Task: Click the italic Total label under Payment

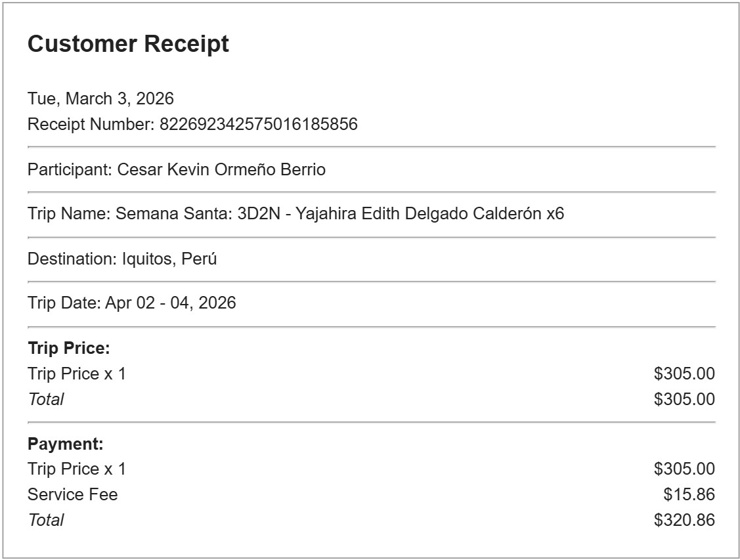Action: 45,520
